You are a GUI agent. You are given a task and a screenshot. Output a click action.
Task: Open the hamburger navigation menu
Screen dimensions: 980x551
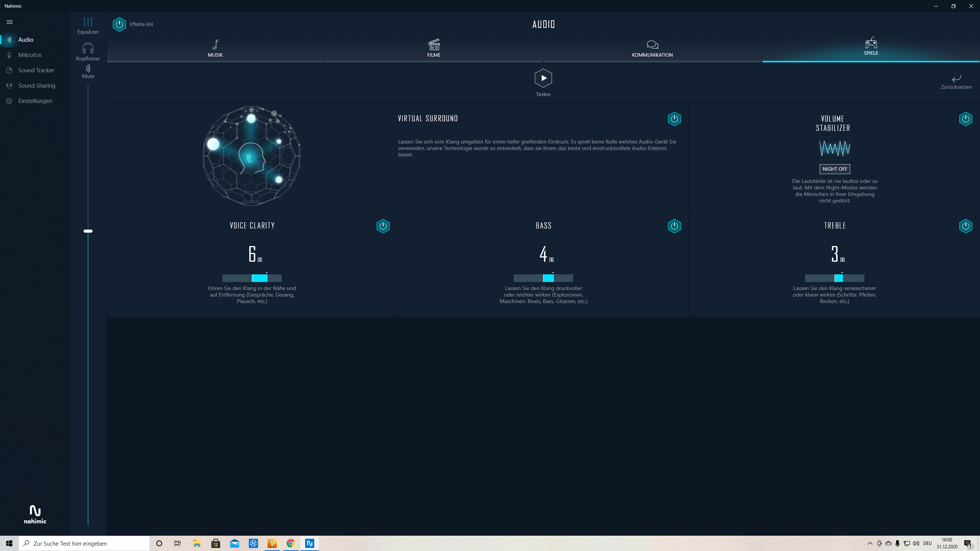[10, 22]
